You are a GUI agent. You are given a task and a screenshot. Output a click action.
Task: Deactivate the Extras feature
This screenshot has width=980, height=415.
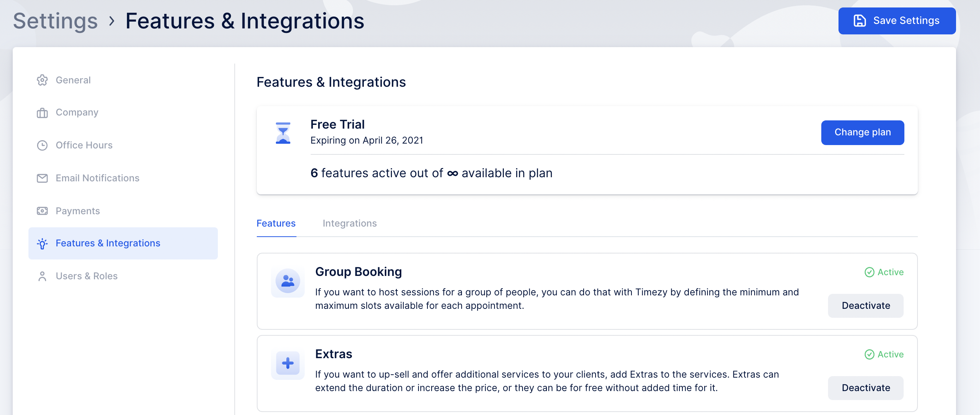click(865, 388)
